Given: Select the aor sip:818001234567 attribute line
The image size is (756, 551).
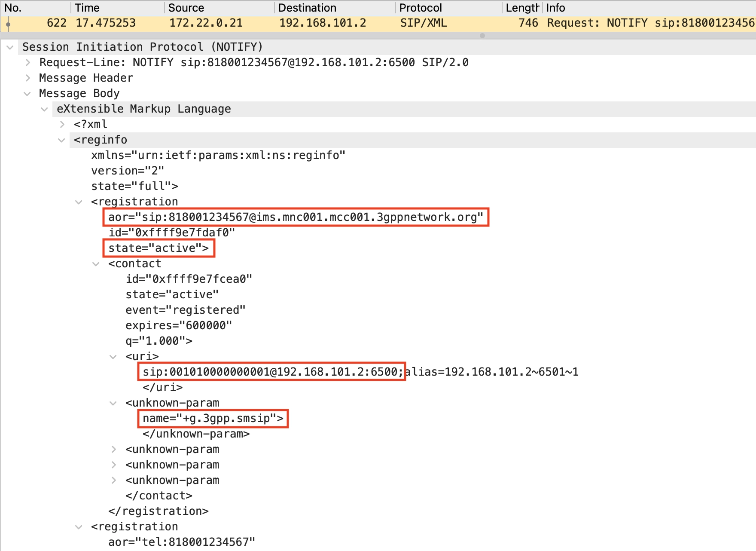Looking at the screenshot, I should click(296, 217).
